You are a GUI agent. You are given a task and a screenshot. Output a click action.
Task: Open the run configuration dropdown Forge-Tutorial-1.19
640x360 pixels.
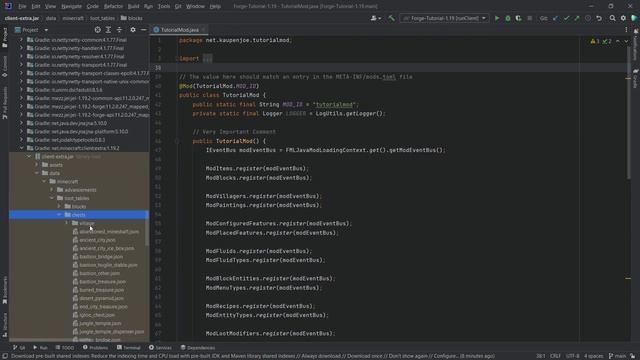(444, 18)
